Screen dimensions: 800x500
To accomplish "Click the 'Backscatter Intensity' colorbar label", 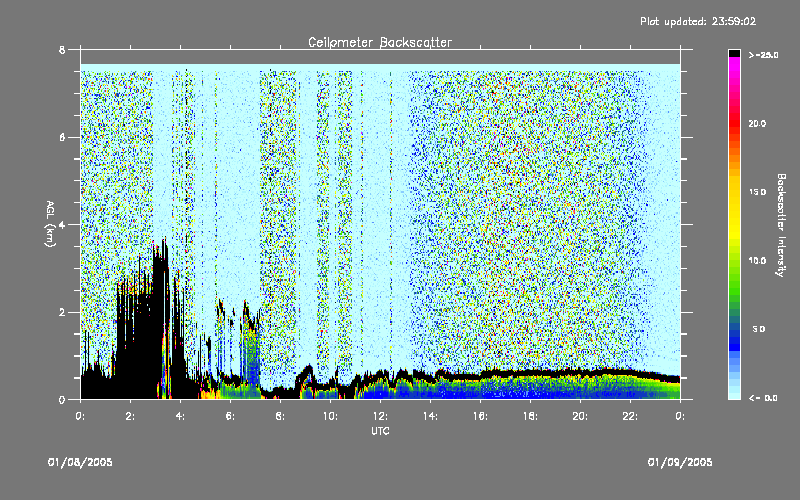I will click(781, 225).
